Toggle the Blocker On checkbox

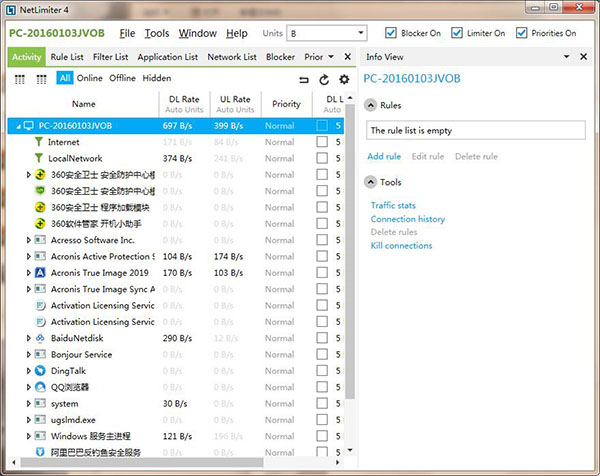(391, 33)
